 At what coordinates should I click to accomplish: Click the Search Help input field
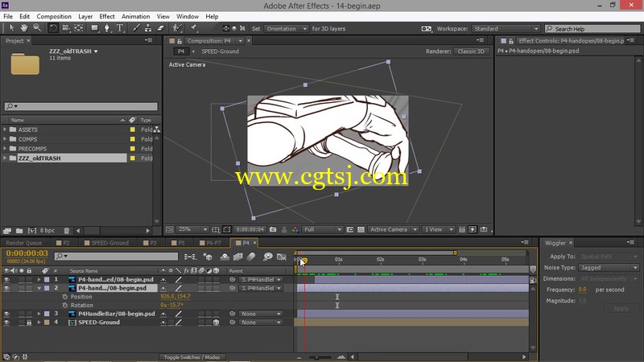(592, 29)
